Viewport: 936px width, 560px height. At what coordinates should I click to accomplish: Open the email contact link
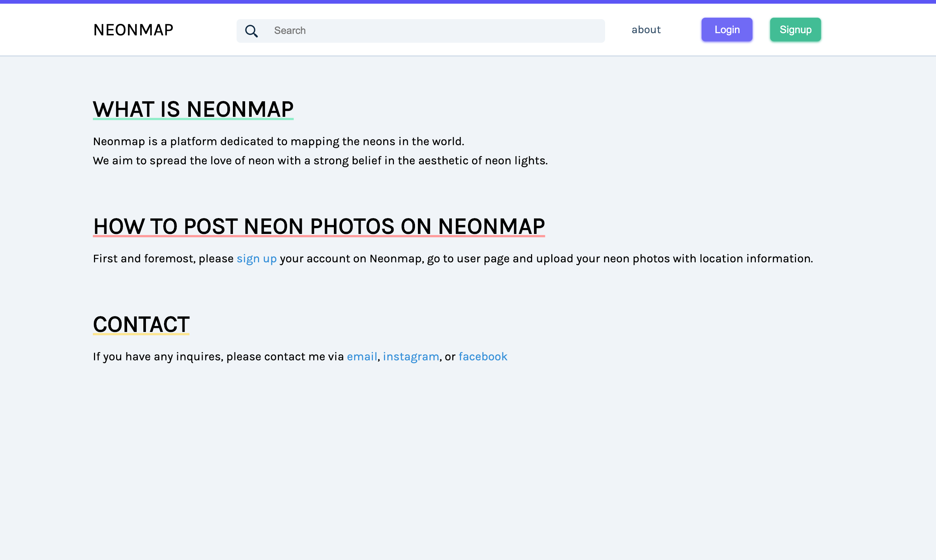pyautogui.click(x=362, y=356)
